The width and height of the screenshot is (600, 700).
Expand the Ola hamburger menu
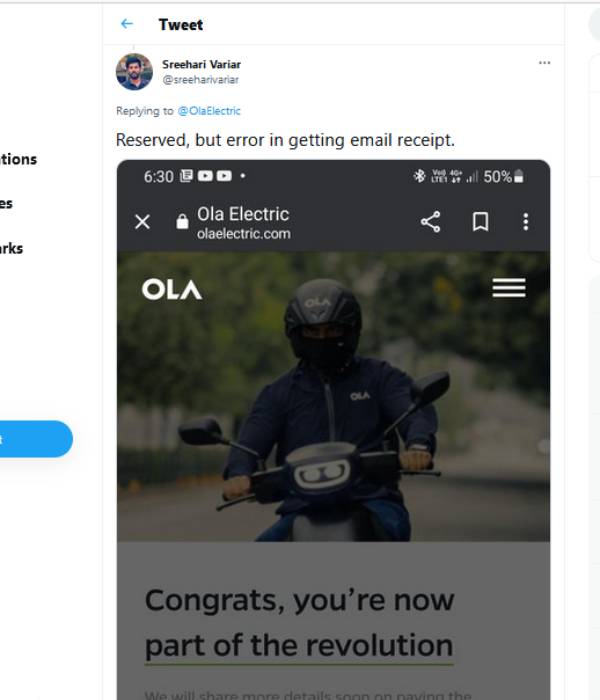[508, 288]
